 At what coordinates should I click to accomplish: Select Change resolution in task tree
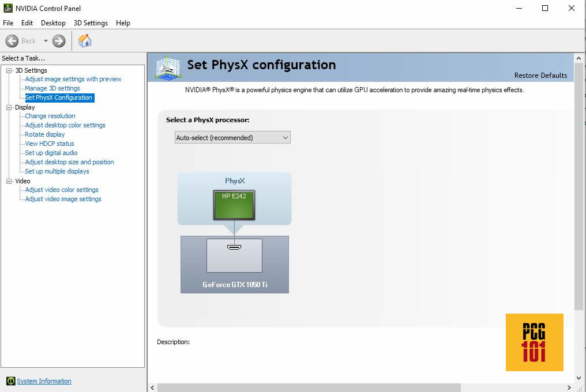[x=50, y=116]
